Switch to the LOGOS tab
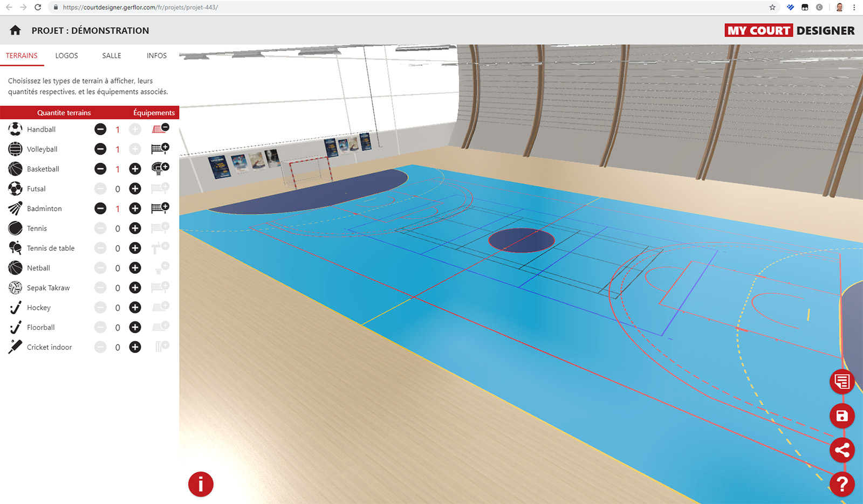The height and width of the screenshot is (504, 863). click(66, 56)
